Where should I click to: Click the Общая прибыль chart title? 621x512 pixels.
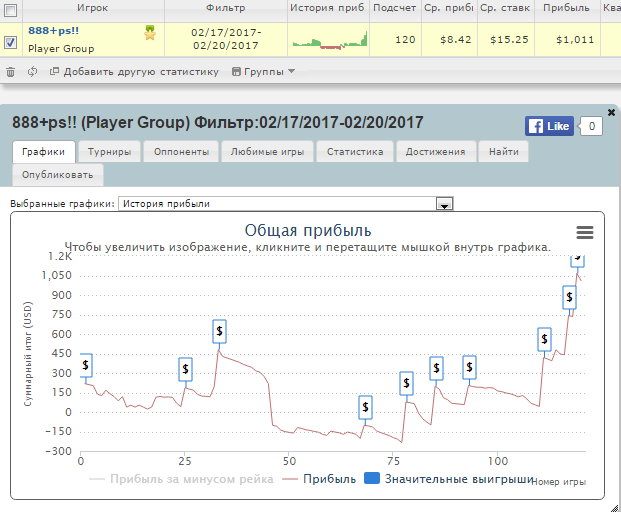click(x=308, y=230)
